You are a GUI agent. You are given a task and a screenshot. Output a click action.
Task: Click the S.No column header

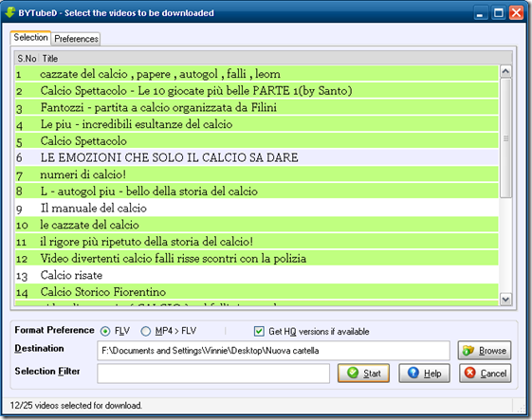(27, 59)
